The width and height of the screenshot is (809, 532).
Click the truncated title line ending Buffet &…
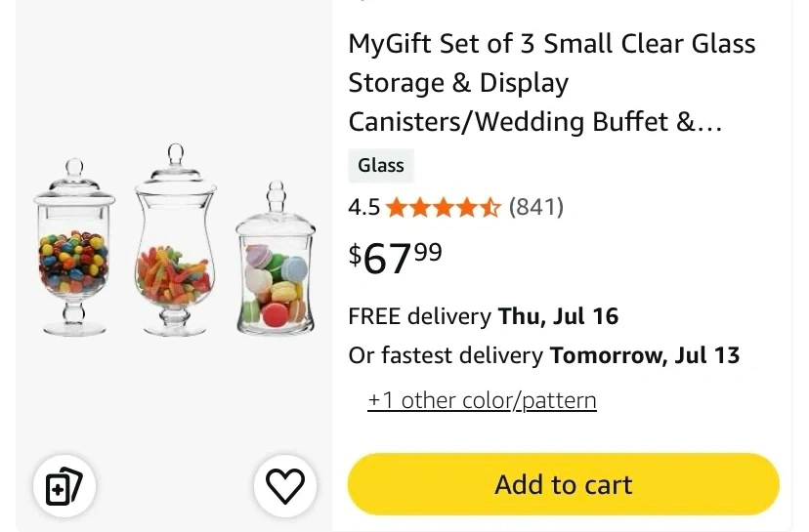pos(535,122)
